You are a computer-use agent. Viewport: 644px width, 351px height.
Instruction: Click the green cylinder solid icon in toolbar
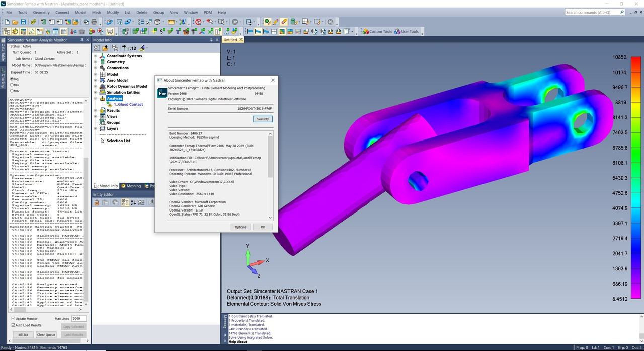tap(294, 22)
